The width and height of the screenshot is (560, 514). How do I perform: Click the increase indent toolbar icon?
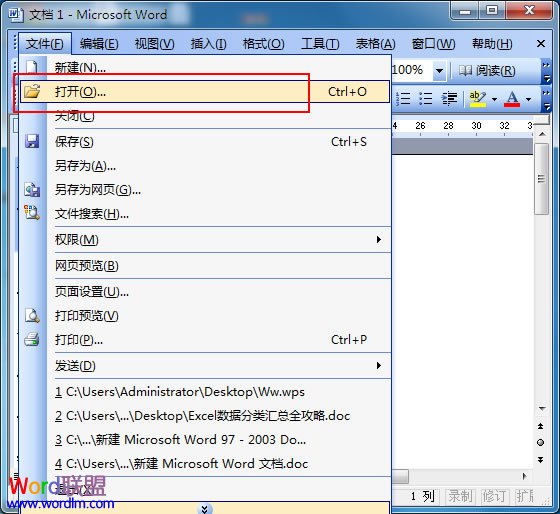[449, 98]
